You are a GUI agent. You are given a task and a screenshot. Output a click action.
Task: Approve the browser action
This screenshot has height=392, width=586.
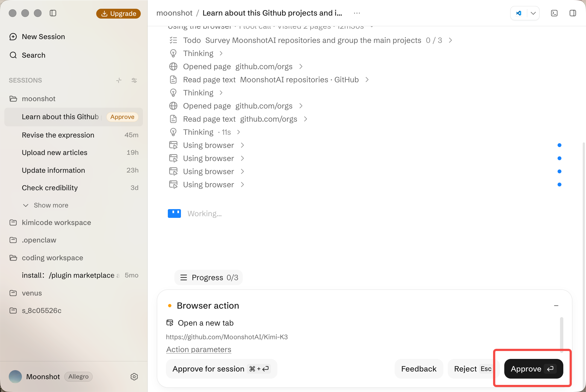[x=534, y=369]
